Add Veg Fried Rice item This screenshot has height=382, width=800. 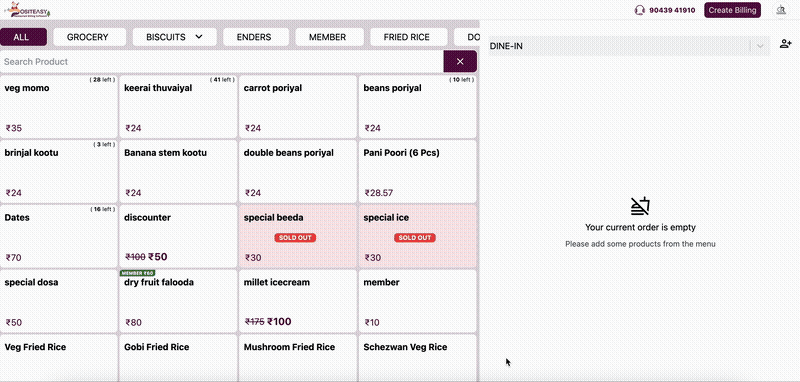coord(59,358)
